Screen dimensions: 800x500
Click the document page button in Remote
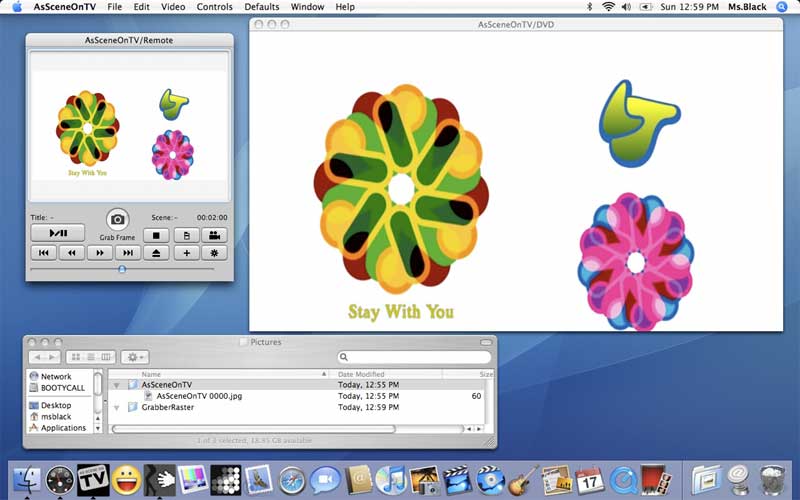point(186,235)
